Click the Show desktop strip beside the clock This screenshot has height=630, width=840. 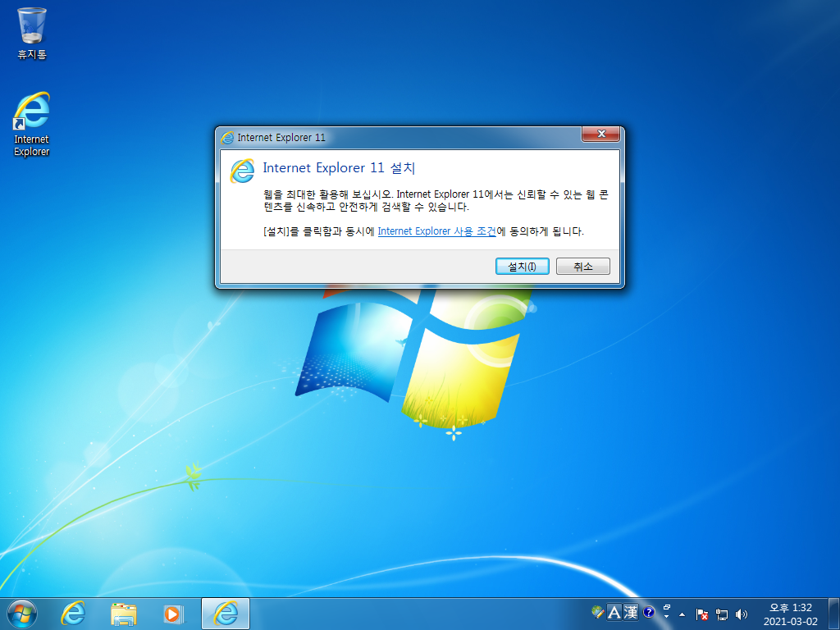point(833,614)
